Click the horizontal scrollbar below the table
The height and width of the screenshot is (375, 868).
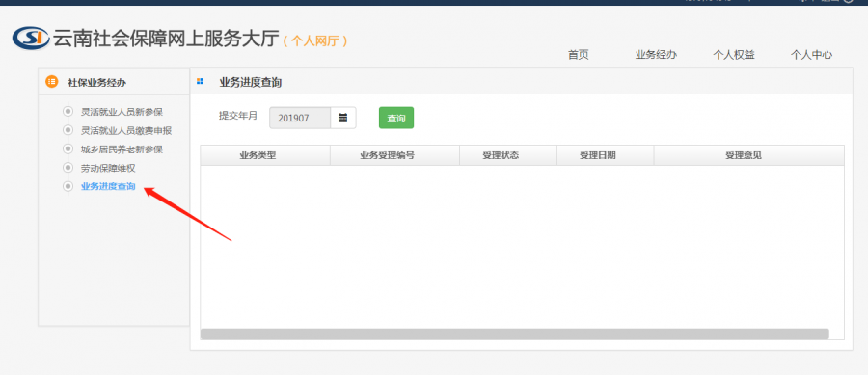click(515, 335)
